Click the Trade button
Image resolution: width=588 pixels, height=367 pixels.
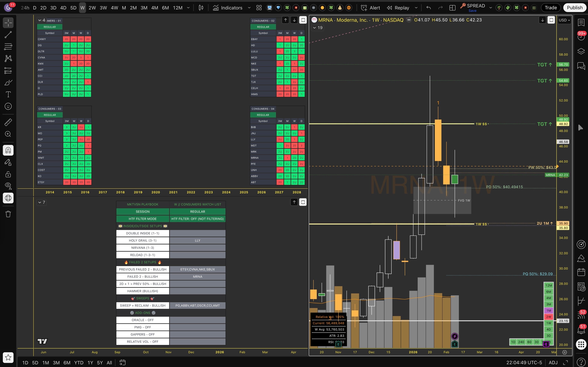click(551, 8)
